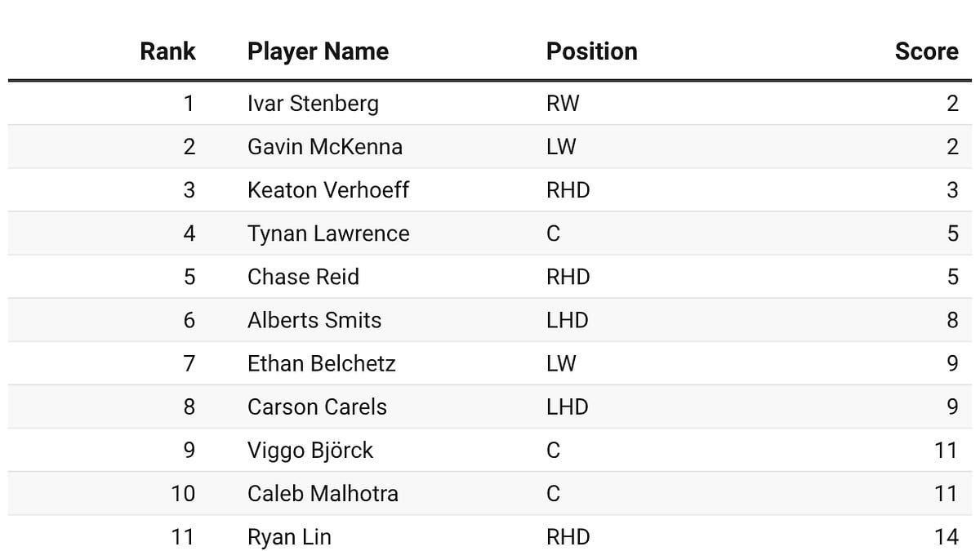Click Alberts Smits player name
The image size is (980, 551).
coord(314,320)
